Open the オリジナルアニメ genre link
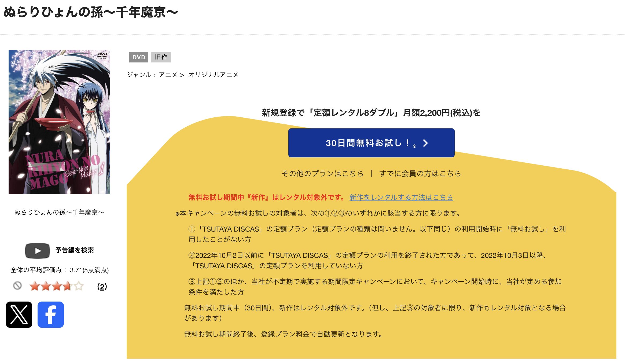This screenshot has height=364, width=625. click(x=213, y=75)
